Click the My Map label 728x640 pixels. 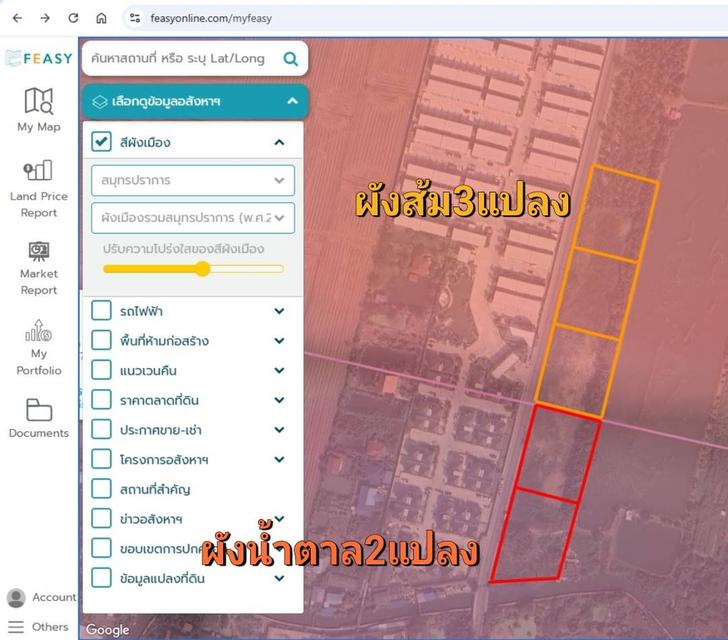[x=39, y=127]
